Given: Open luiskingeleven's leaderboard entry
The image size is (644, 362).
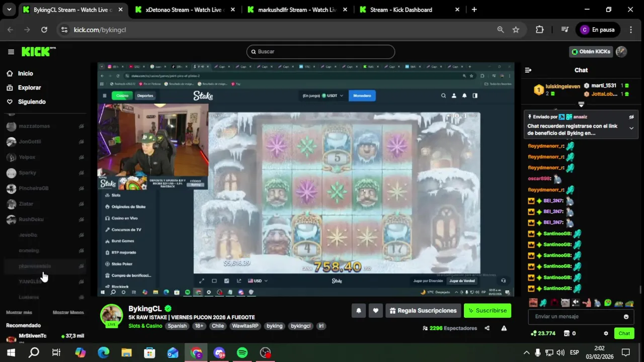Looking at the screenshot, I should pos(557,89).
